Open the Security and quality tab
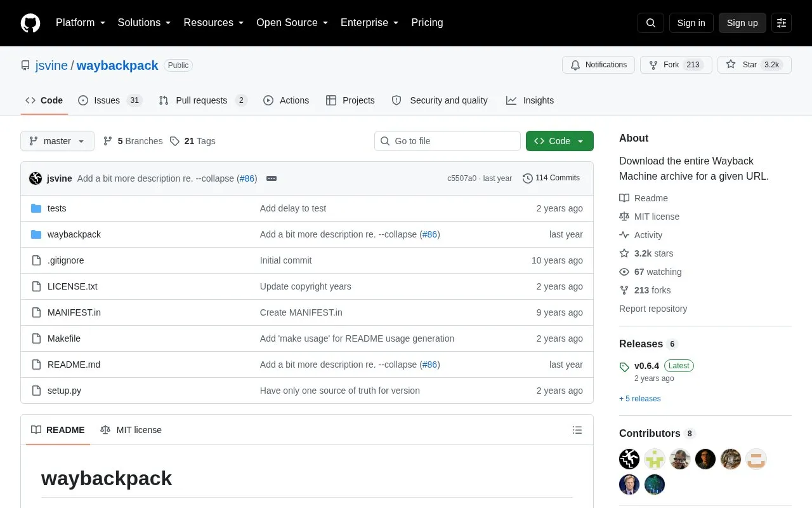Image resolution: width=812 pixels, height=508 pixels. pyautogui.click(x=440, y=100)
